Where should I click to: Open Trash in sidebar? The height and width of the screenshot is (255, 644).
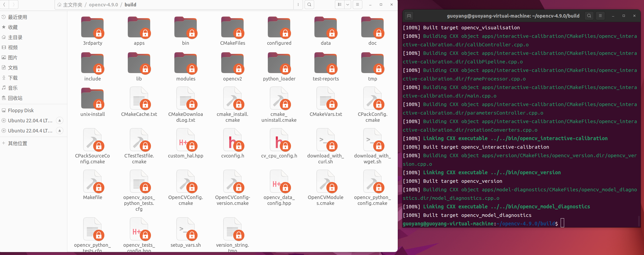[x=33, y=98]
